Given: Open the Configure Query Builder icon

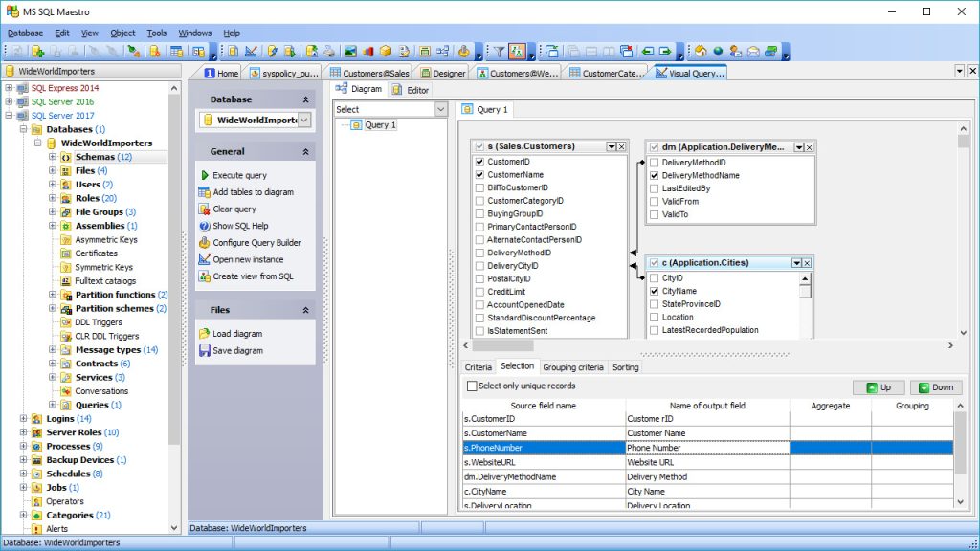Looking at the screenshot, I should click(204, 242).
